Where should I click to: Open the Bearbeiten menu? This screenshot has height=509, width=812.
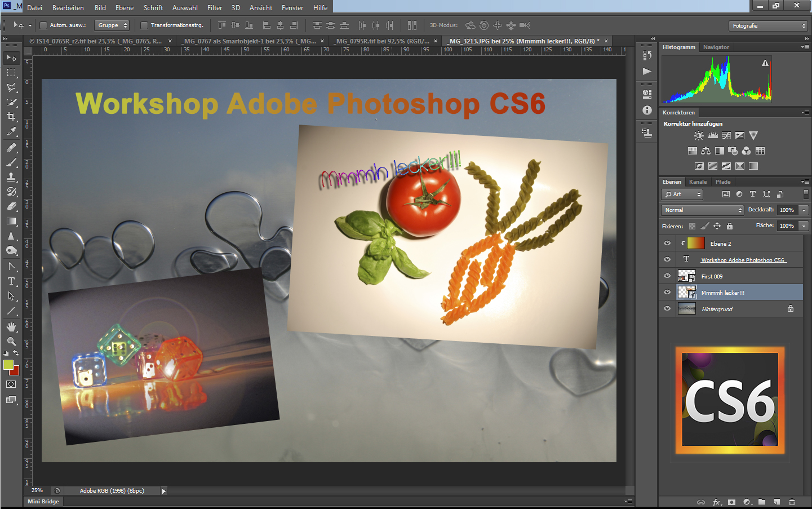coord(68,8)
